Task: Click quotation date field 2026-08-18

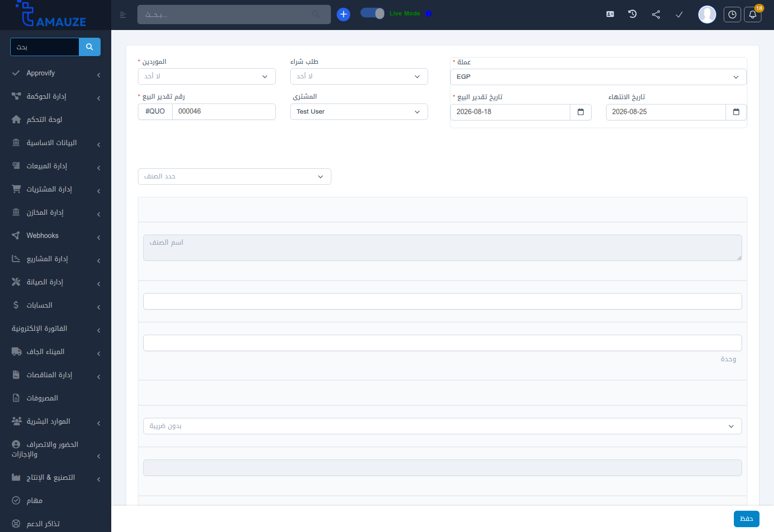Action: (x=510, y=112)
